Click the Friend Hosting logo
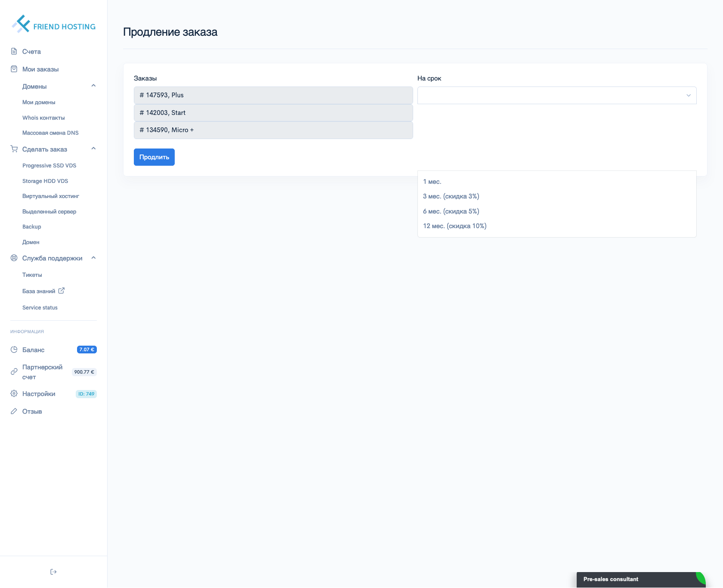The width and height of the screenshot is (723, 588). tap(54, 25)
